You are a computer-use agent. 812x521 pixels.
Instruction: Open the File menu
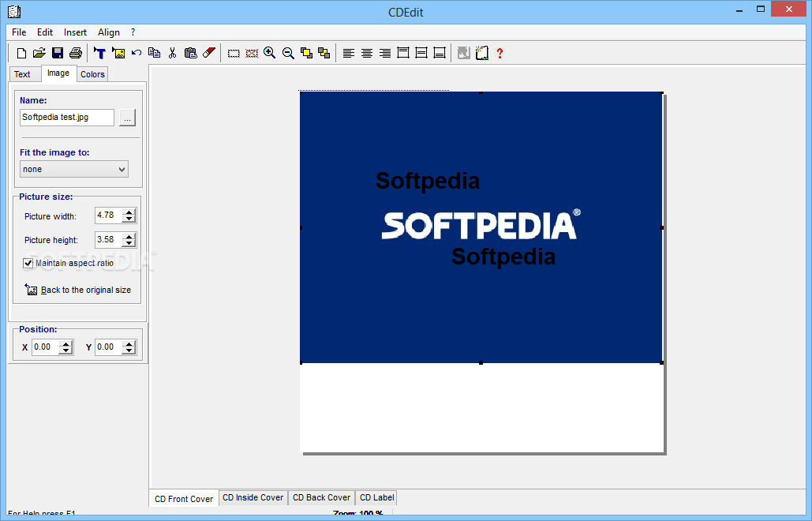pos(19,32)
